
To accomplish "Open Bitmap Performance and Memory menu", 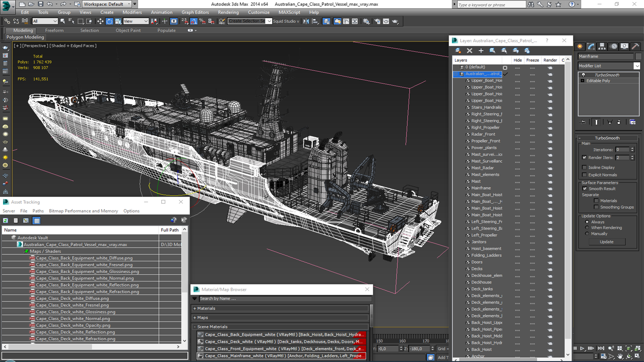I will (84, 211).
